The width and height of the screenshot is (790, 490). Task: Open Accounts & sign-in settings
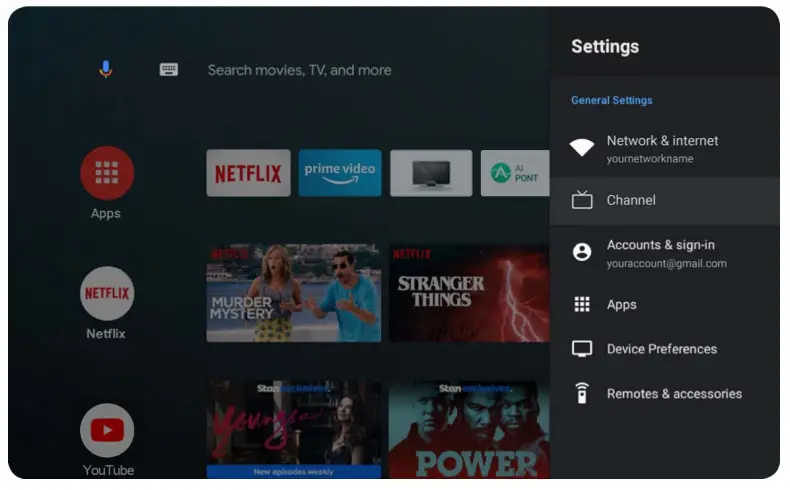click(665, 253)
